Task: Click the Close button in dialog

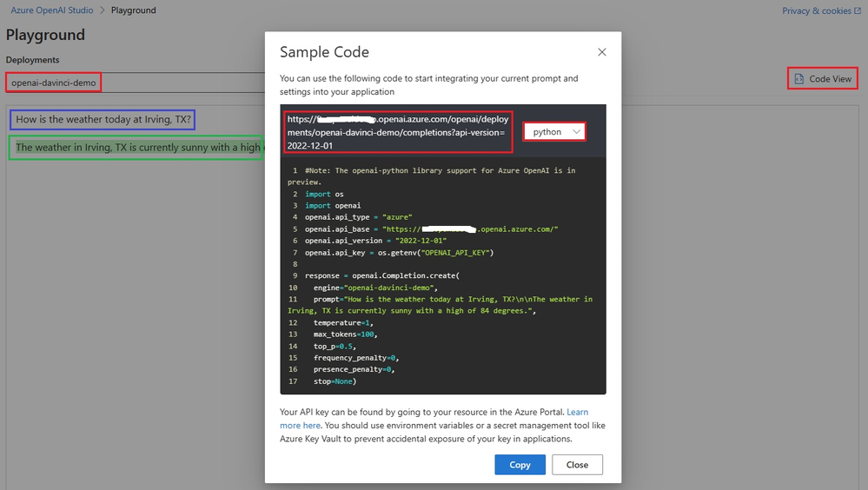Action: [577, 465]
